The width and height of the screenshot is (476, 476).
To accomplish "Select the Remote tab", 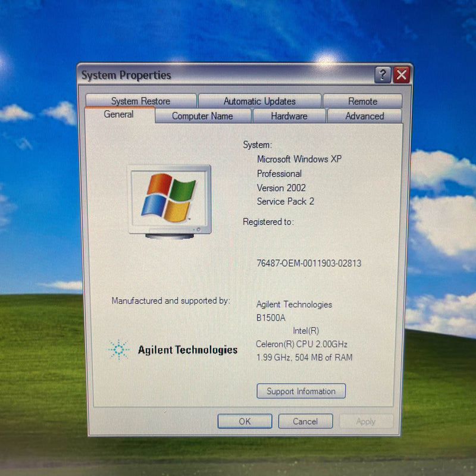I will point(364,101).
